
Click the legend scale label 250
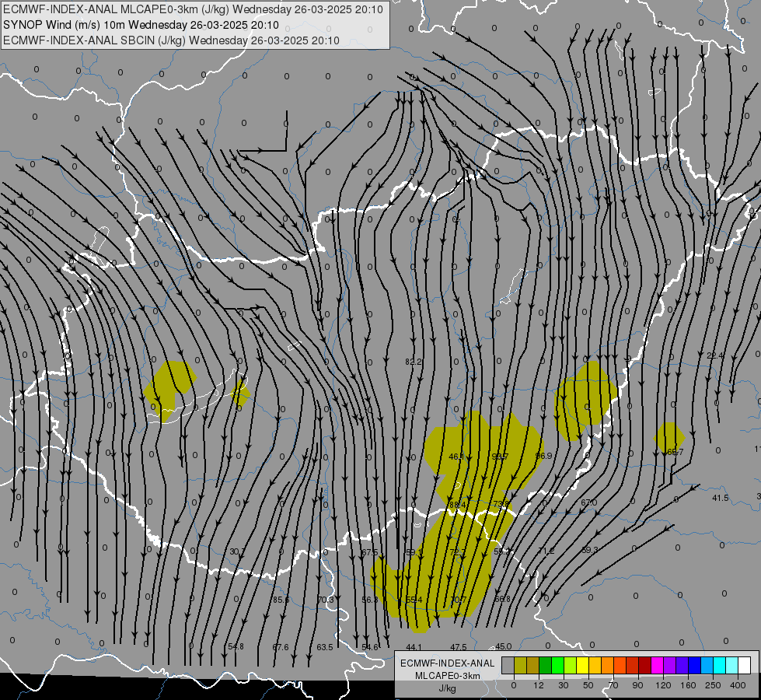[713, 686]
